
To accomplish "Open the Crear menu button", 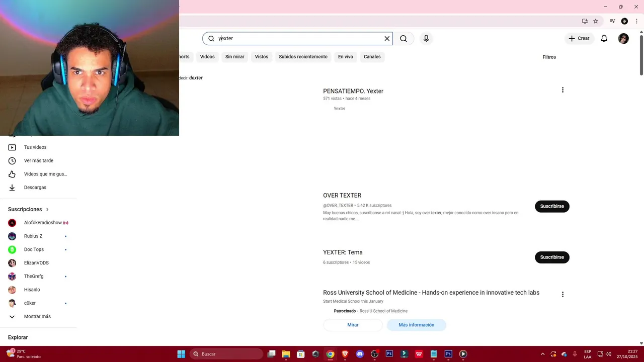I will [580, 39].
